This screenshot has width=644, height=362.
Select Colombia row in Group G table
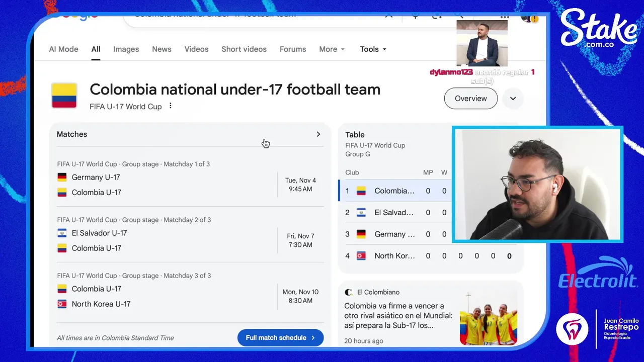(395, 191)
